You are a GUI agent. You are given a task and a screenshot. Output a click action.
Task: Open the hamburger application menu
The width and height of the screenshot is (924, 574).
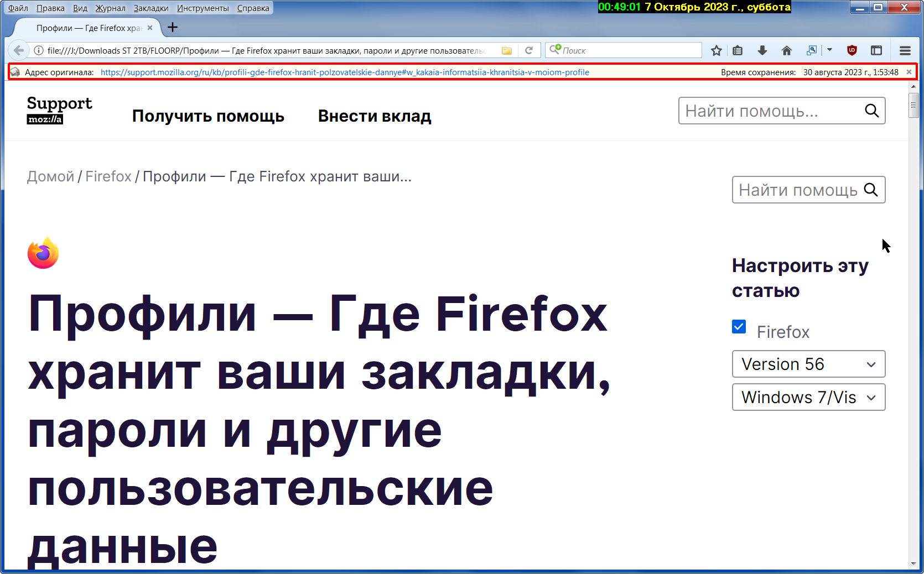point(905,50)
